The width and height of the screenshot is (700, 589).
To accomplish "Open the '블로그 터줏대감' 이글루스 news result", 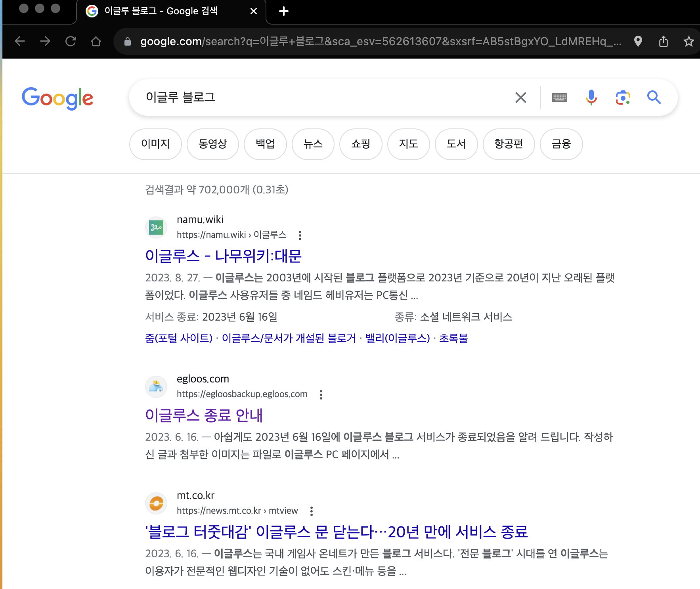I will coord(337,532).
